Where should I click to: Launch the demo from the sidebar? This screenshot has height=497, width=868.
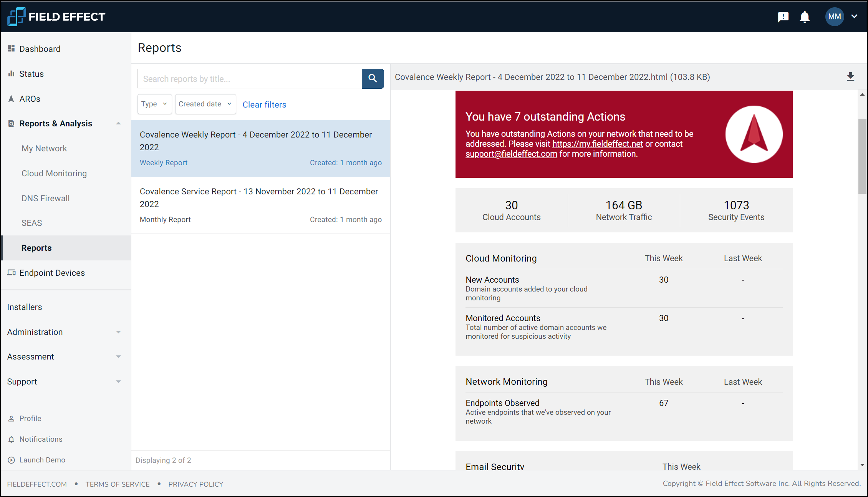click(x=42, y=460)
